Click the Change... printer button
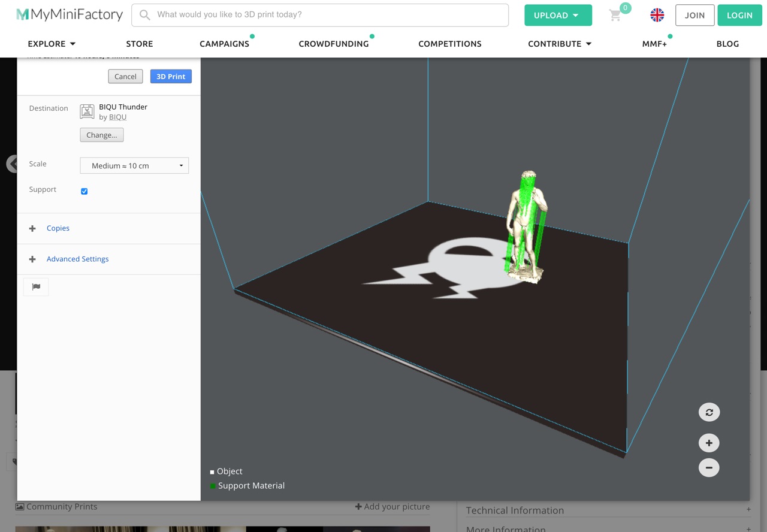 pyautogui.click(x=102, y=135)
